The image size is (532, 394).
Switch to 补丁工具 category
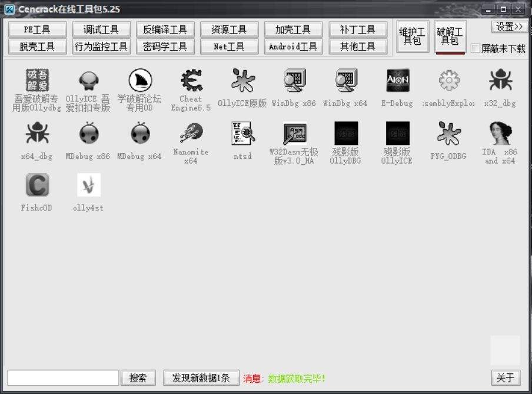click(358, 30)
